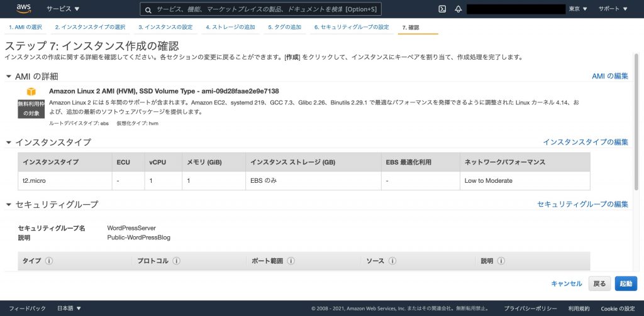Go to step 5. タグの追加
The height and width of the screenshot is (316, 644).
(285, 27)
